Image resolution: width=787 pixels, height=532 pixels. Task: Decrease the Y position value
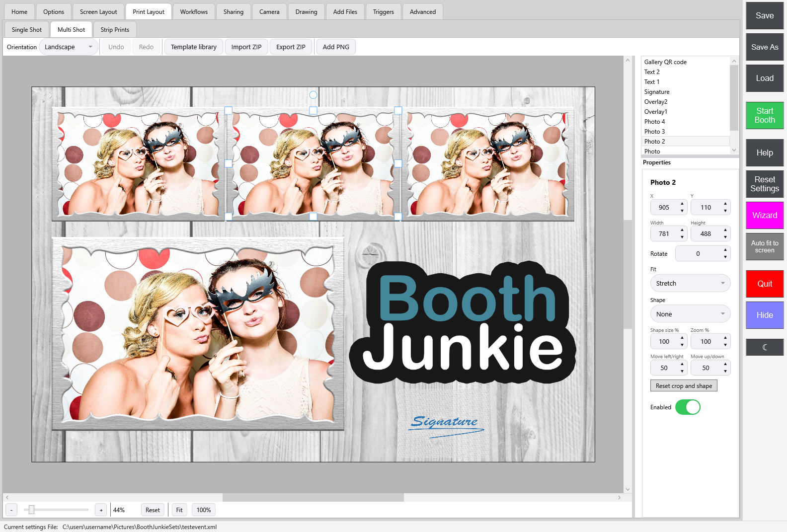click(725, 211)
